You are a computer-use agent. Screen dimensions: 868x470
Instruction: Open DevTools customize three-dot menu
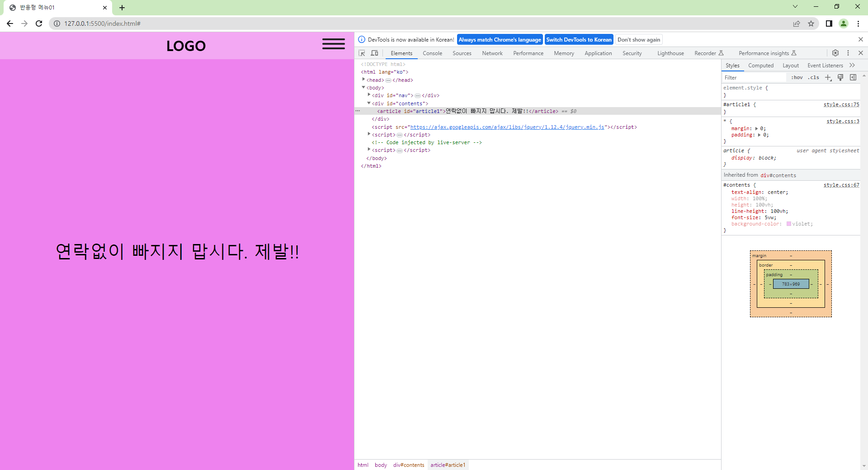[x=848, y=53]
